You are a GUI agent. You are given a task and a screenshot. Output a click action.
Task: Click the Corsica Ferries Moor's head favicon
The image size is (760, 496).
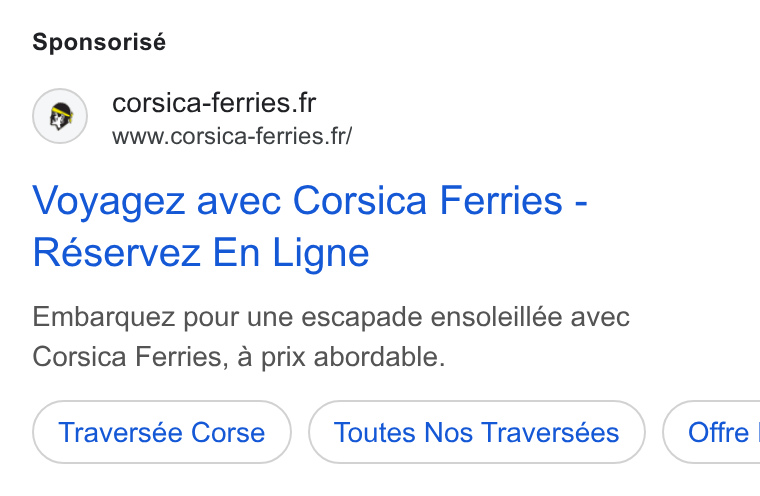(61, 116)
